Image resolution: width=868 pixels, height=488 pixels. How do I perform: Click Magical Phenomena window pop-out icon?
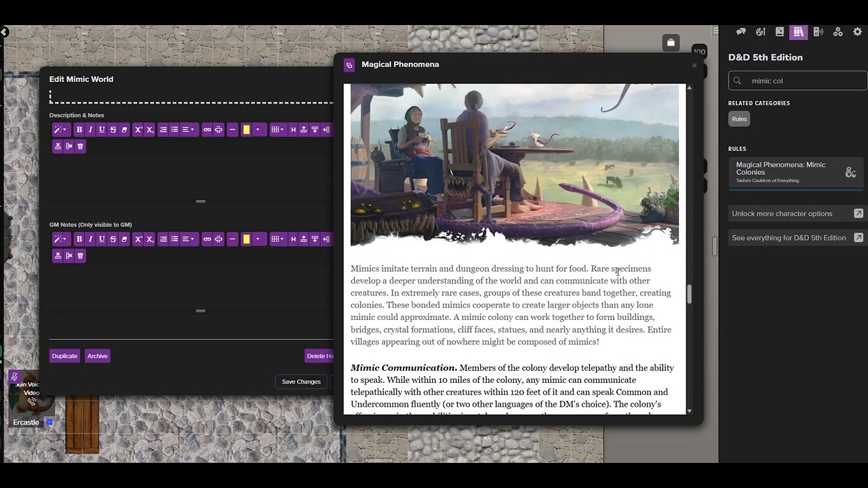pos(349,65)
